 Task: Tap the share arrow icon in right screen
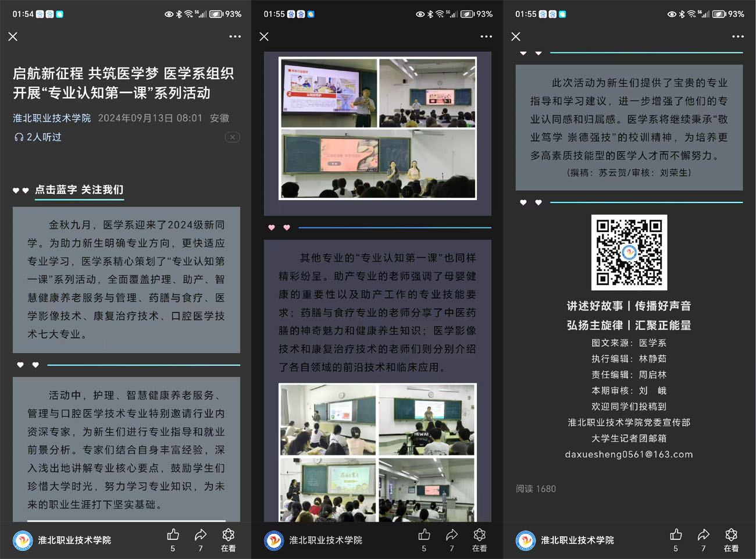tap(704, 535)
